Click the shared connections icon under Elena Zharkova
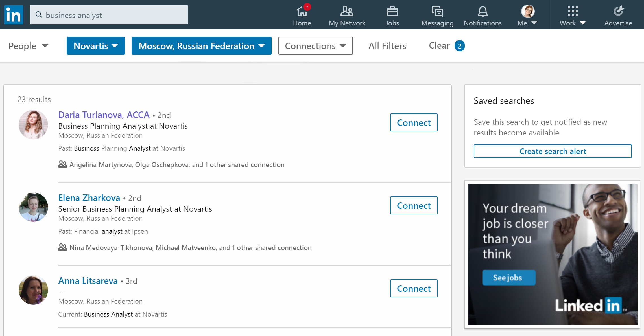Viewport: 644px width, 336px height. tap(62, 247)
